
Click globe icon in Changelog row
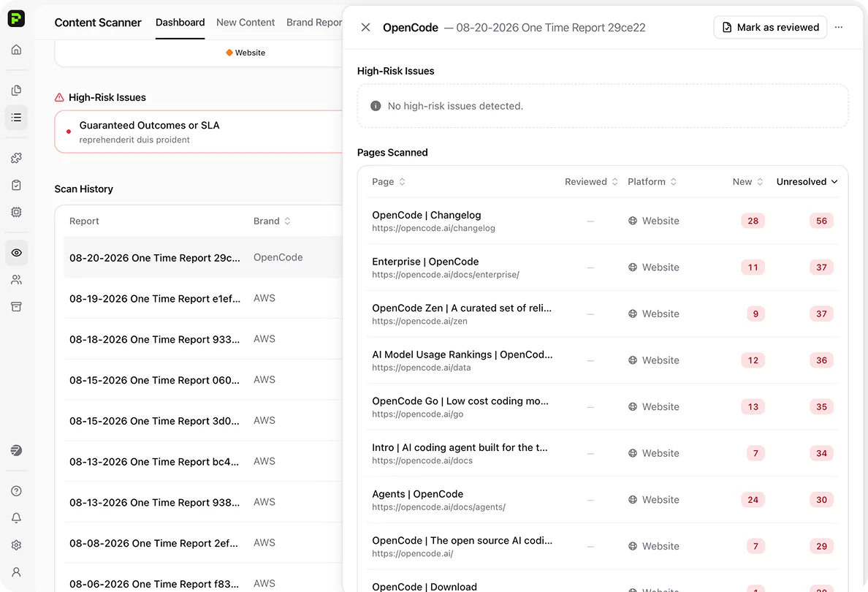pos(633,221)
